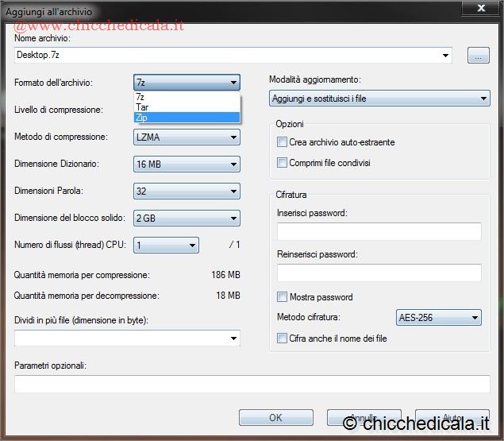
Task: Click the Parametri opzionali text field
Action: (252, 385)
